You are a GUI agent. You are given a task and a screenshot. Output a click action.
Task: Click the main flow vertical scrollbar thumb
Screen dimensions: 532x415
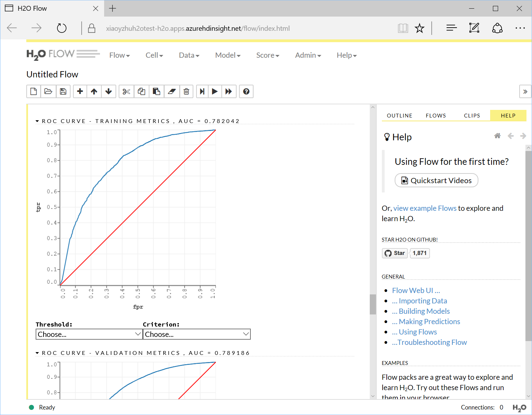(x=373, y=304)
